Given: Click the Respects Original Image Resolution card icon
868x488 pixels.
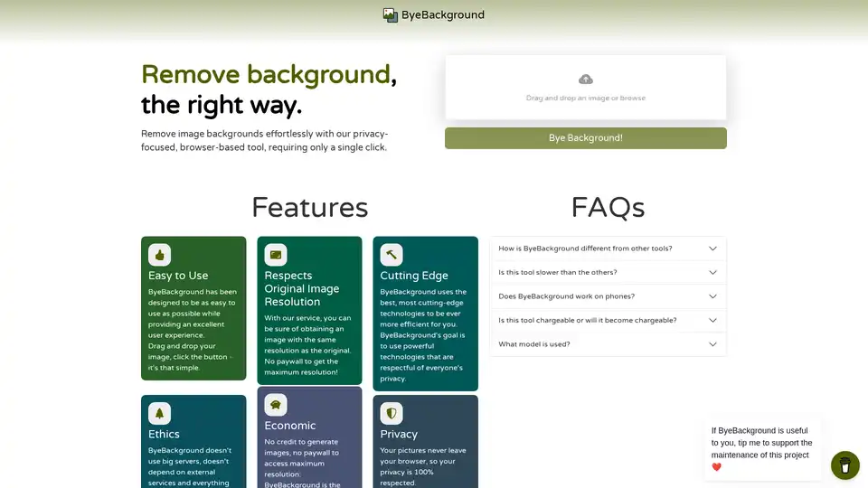Looking at the screenshot, I should click(x=276, y=255).
